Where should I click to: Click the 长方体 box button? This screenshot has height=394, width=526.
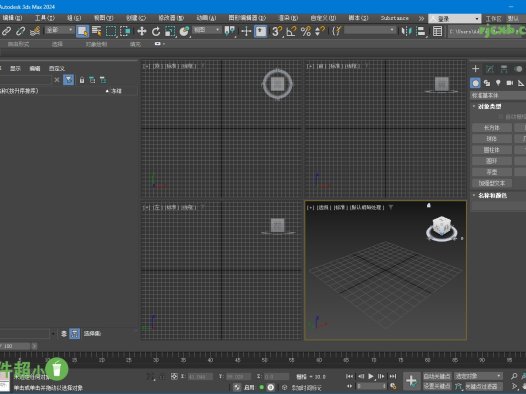pos(492,128)
